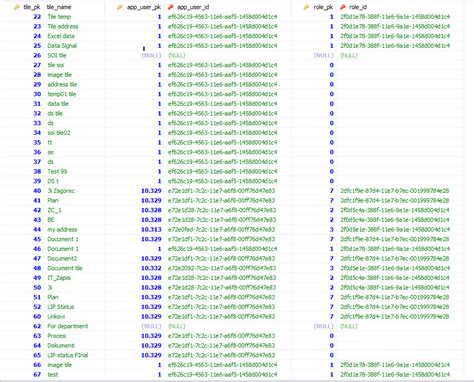The image size is (474, 382).
Task: Click the yellow key icon beside tile_pk header
Action: pos(17,7)
